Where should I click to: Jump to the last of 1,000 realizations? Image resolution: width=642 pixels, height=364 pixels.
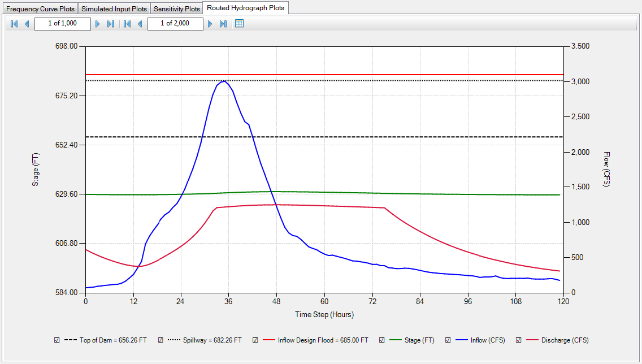[110, 24]
